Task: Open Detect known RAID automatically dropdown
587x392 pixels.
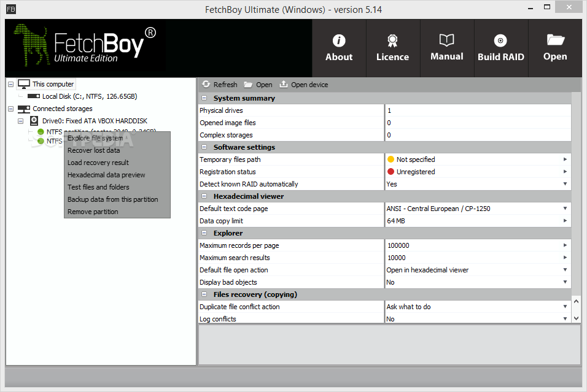Action: [x=565, y=183]
